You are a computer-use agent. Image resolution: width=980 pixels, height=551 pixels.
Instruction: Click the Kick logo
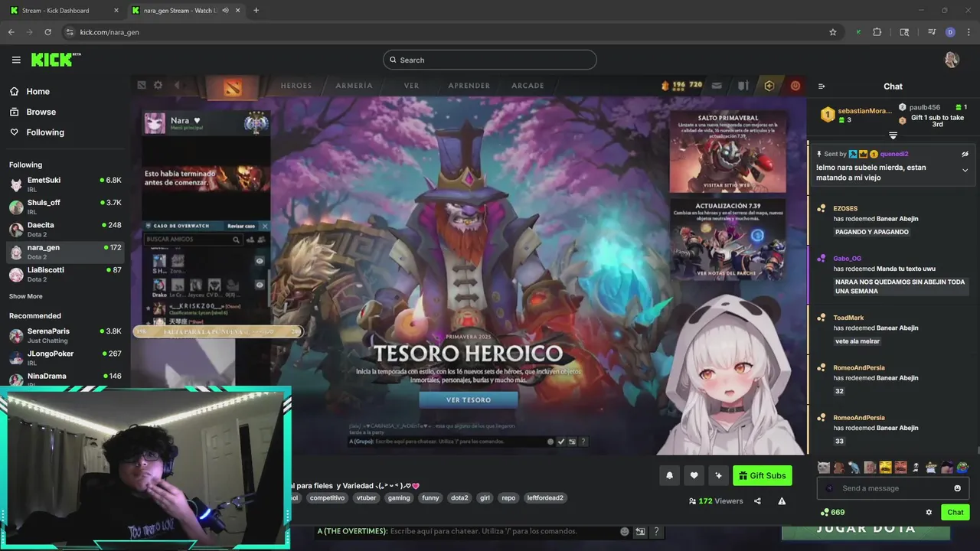coord(56,60)
